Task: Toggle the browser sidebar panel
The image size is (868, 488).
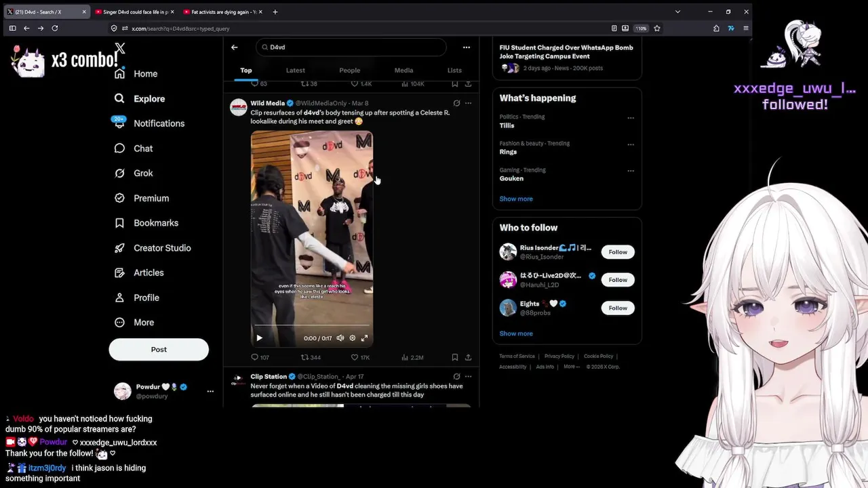Action: (x=12, y=28)
